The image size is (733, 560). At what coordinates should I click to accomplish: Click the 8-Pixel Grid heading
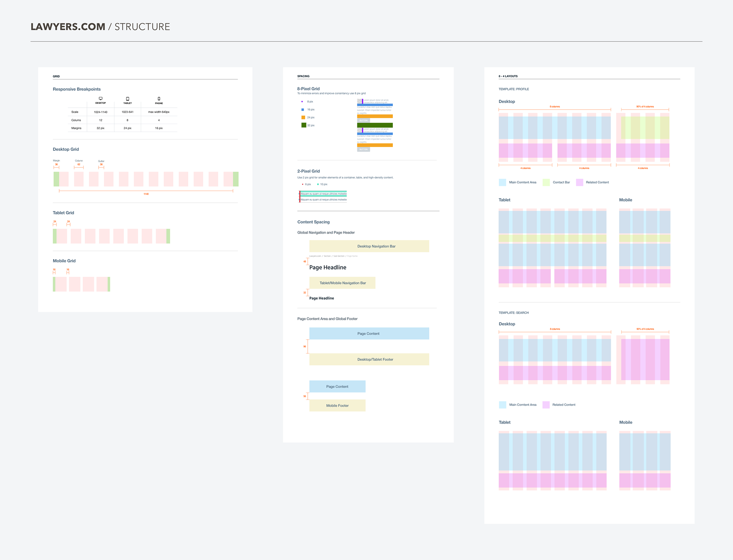308,89
